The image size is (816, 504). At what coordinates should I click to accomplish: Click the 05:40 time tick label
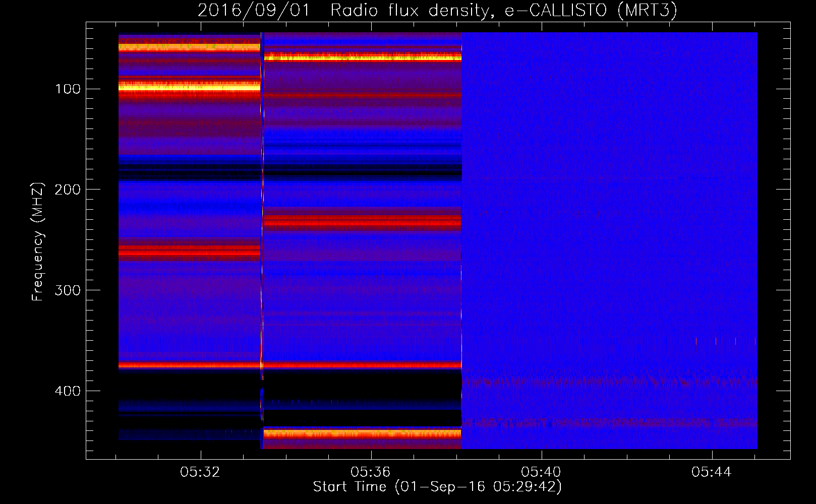click(541, 472)
